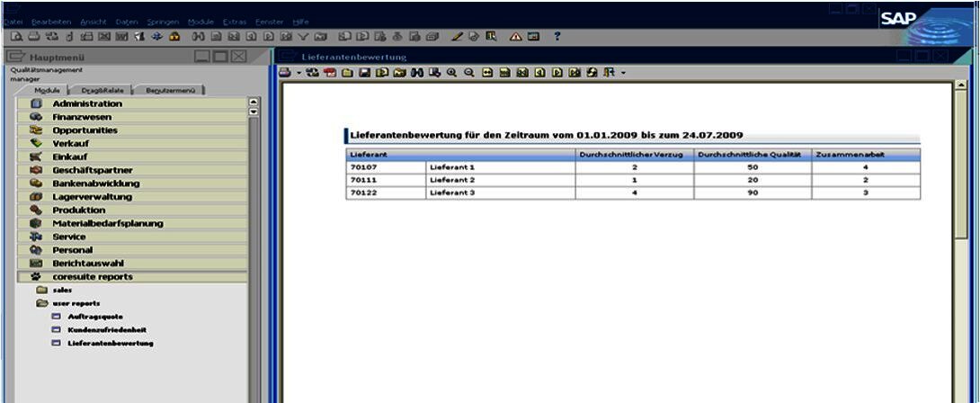Image resolution: width=980 pixels, height=403 pixels.
Task: Open the Extras menu
Action: click(x=235, y=22)
